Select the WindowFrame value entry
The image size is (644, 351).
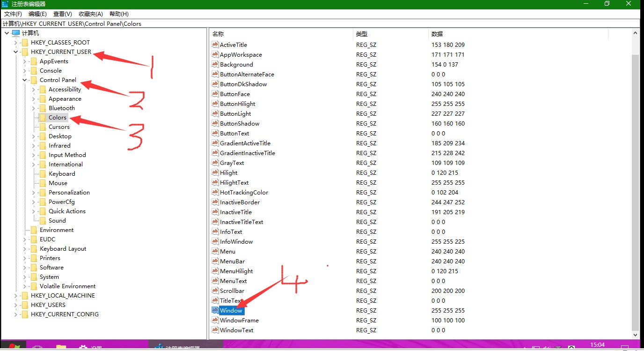pos(239,320)
